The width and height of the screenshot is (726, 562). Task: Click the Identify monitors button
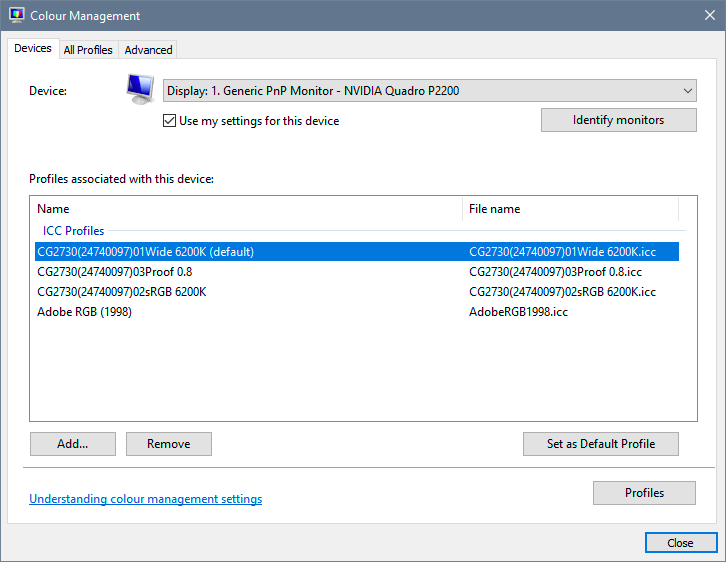[x=618, y=120]
